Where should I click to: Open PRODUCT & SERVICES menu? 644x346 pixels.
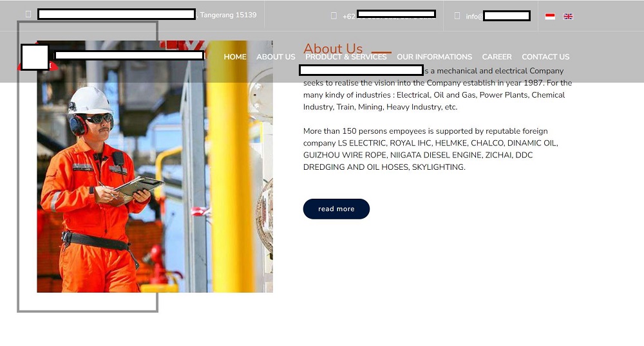346,57
